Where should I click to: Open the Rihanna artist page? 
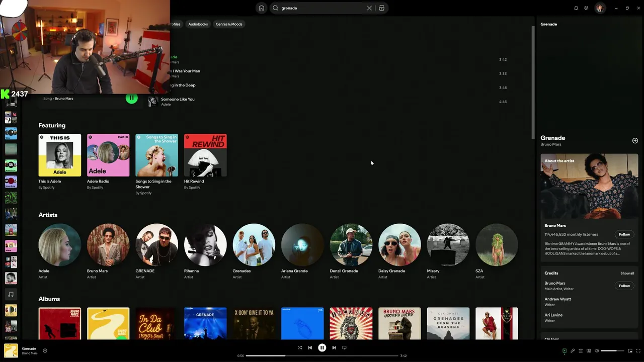click(205, 245)
